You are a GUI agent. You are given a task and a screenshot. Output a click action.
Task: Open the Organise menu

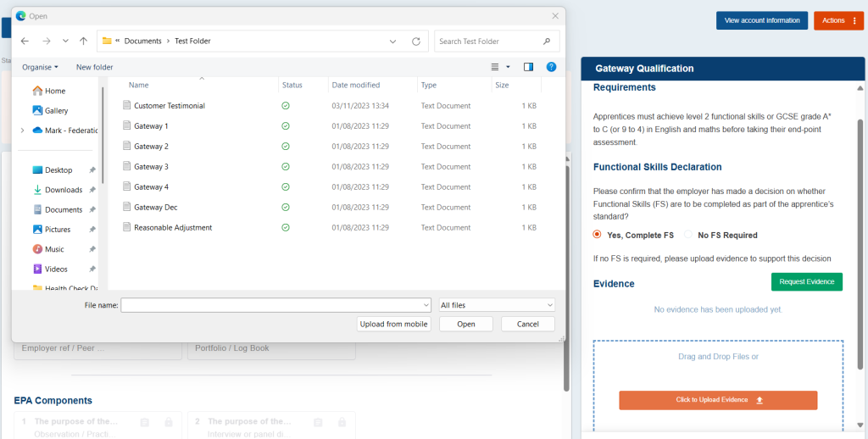[40, 67]
